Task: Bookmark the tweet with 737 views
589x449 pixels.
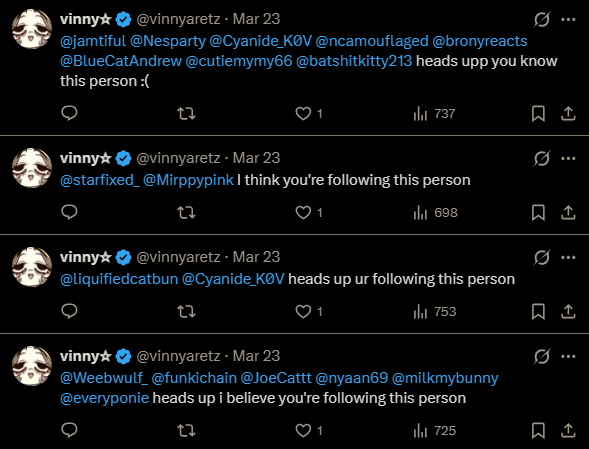Action: coord(538,113)
